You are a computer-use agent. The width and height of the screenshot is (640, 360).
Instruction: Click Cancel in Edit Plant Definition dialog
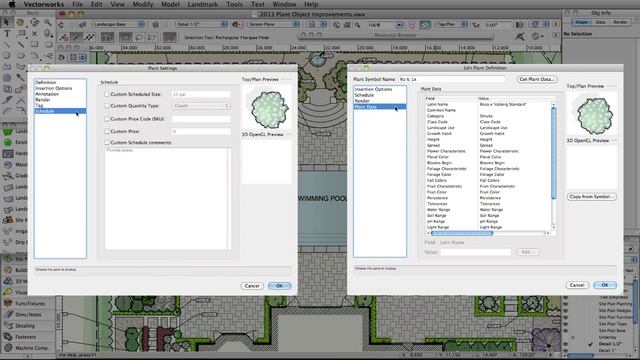[x=577, y=285]
